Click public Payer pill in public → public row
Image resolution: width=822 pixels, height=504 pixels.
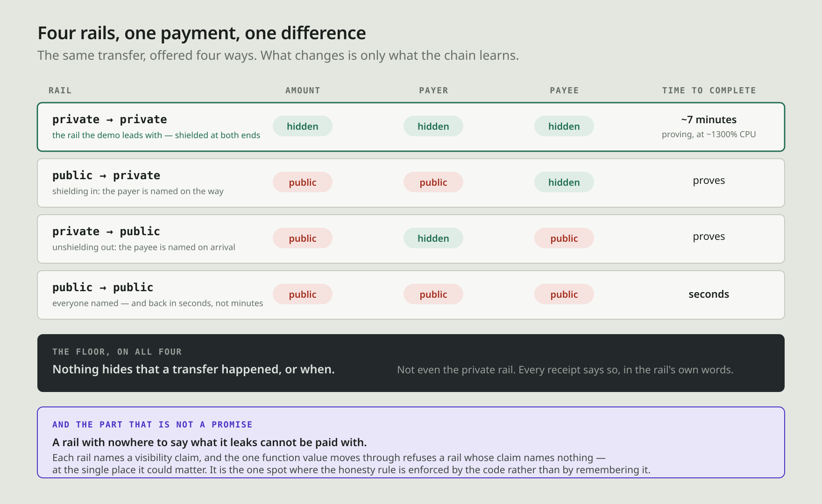433,294
